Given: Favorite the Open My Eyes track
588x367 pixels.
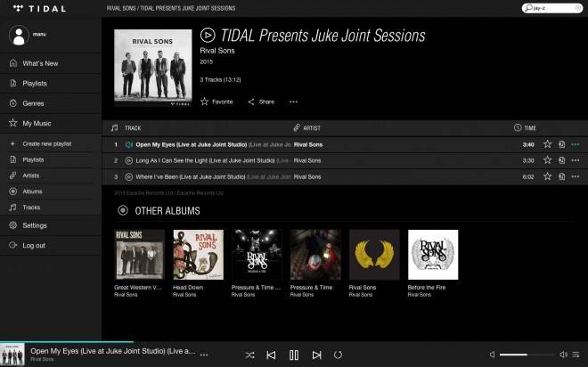Looking at the screenshot, I should [548, 144].
